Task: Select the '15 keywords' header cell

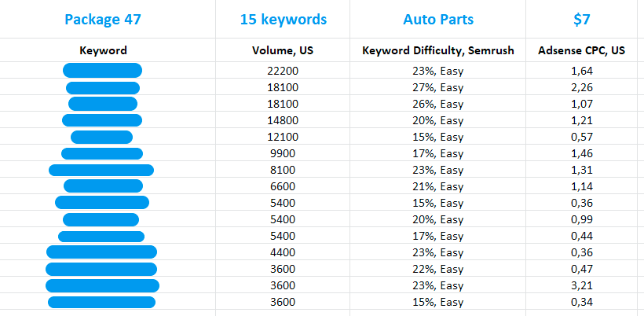Action: [283, 19]
